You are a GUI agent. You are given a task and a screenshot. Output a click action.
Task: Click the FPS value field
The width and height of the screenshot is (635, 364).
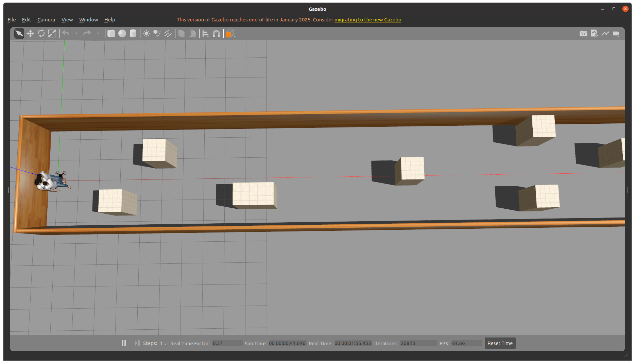coord(466,343)
